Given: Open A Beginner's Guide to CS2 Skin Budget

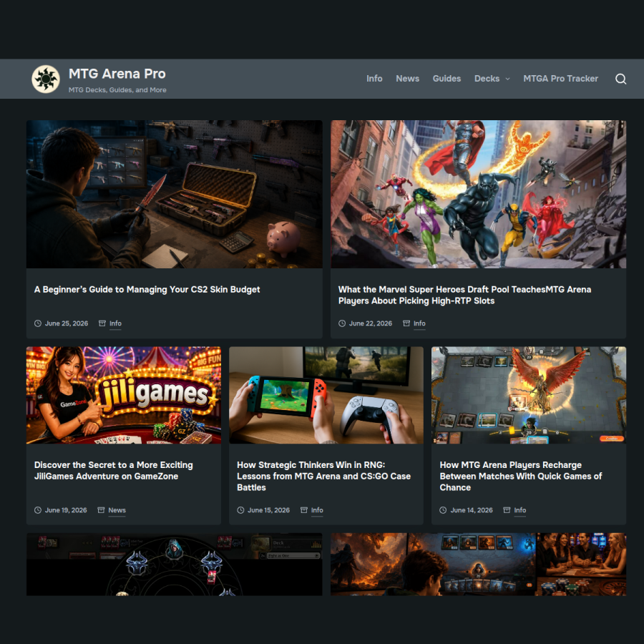Looking at the screenshot, I should pyautogui.click(x=147, y=290).
